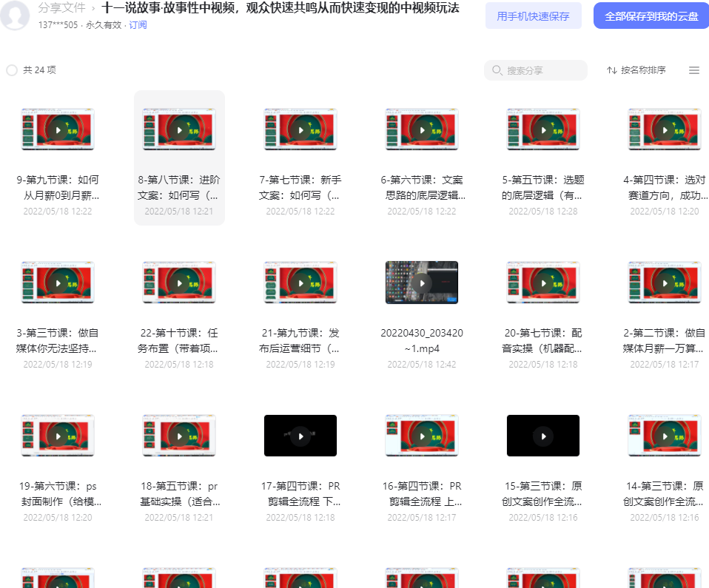Switch view with the list view icon
The width and height of the screenshot is (709, 588).
[694, 70]
